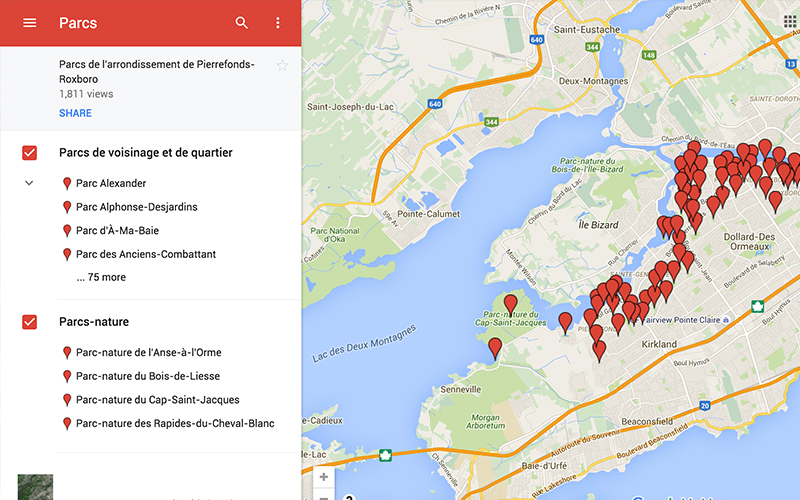Click the map pin on Parc-nature du Cap-Saint-Jacques label
800x500 pixels.
coord(510,306)
